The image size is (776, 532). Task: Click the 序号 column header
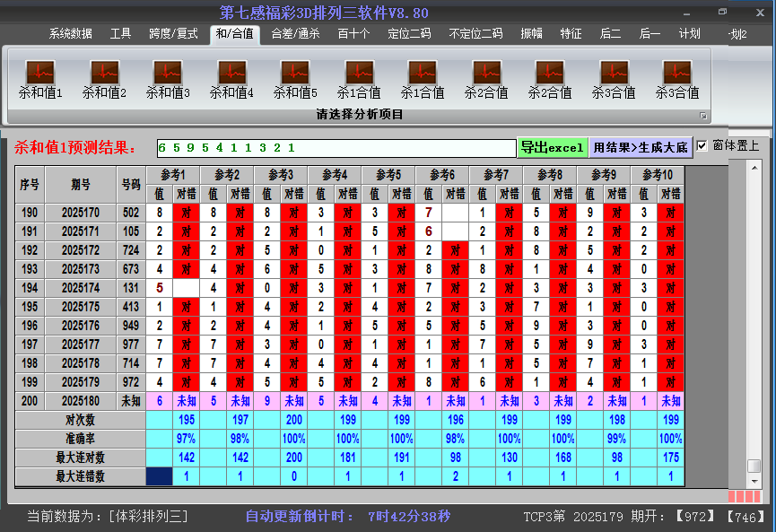(x=30, y=185)
